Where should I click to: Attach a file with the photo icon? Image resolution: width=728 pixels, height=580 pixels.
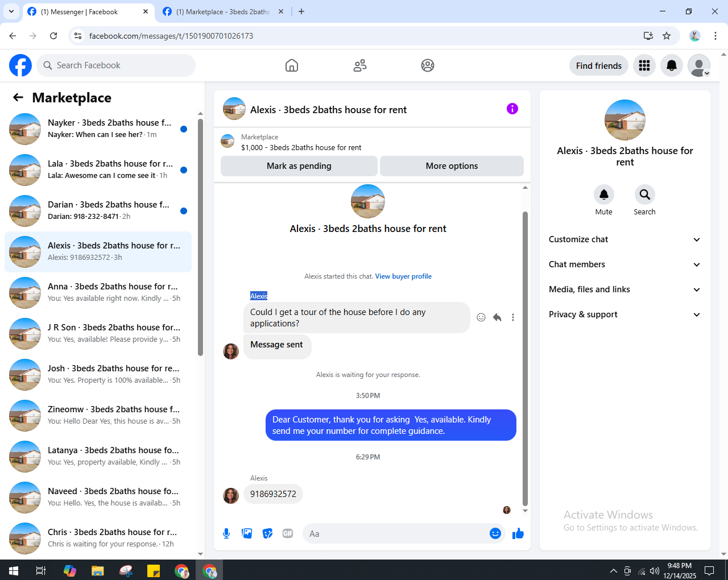[247, 533]
